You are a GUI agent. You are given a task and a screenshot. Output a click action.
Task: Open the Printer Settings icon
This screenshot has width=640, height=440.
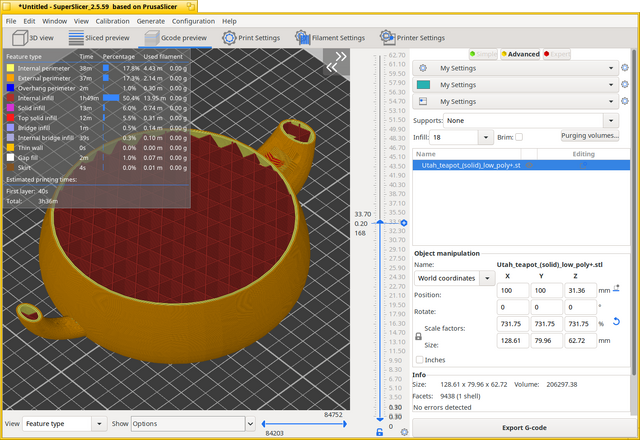387,37
